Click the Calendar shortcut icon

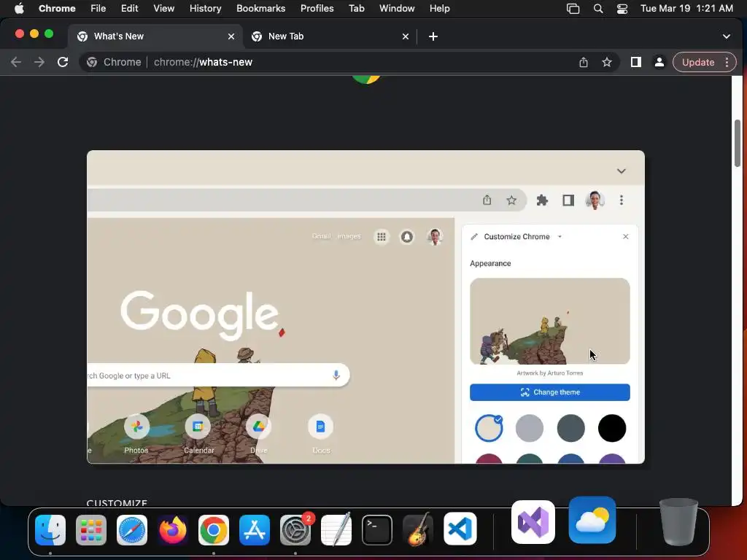[x=198, y=426]
